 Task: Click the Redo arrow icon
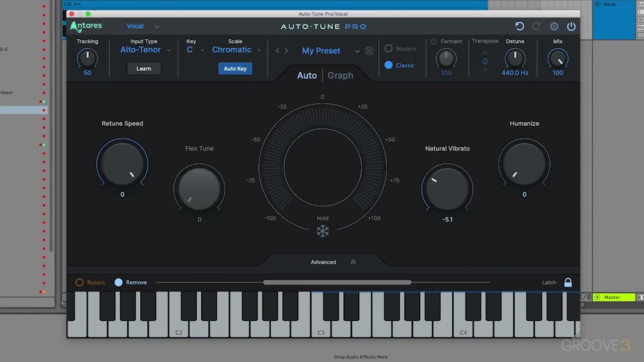coord(536,26)
